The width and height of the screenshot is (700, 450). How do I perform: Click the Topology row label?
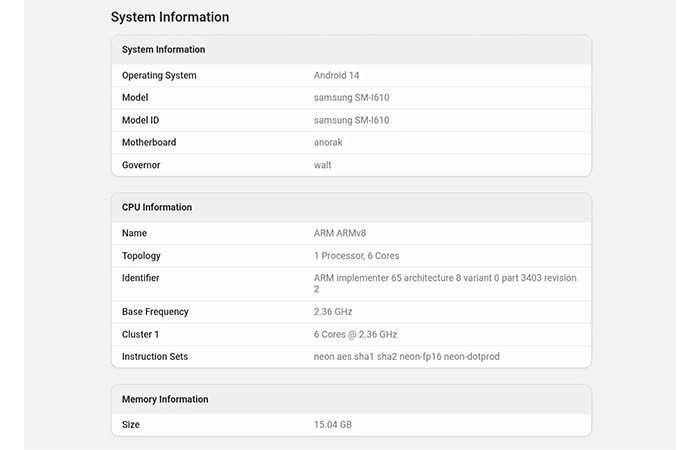pyautogui.click(x=141, y=256)
